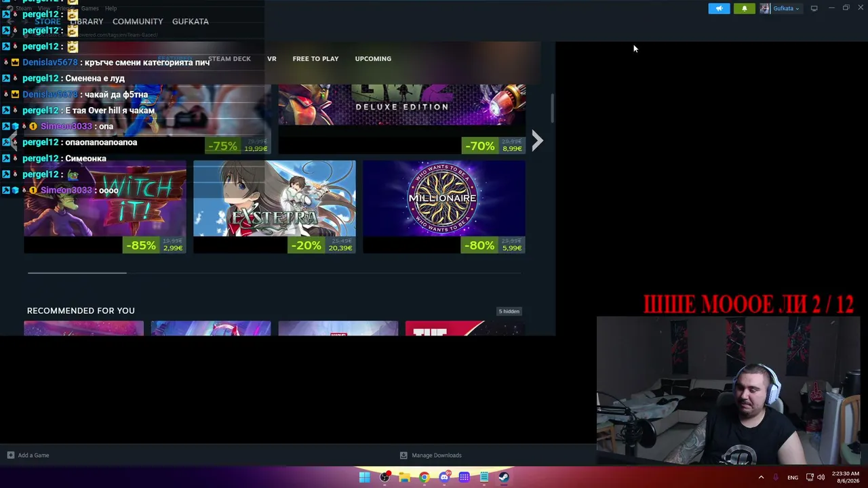
Task: Click the 20,39€ price on Exstetra
Action: [x=340, y=248]
